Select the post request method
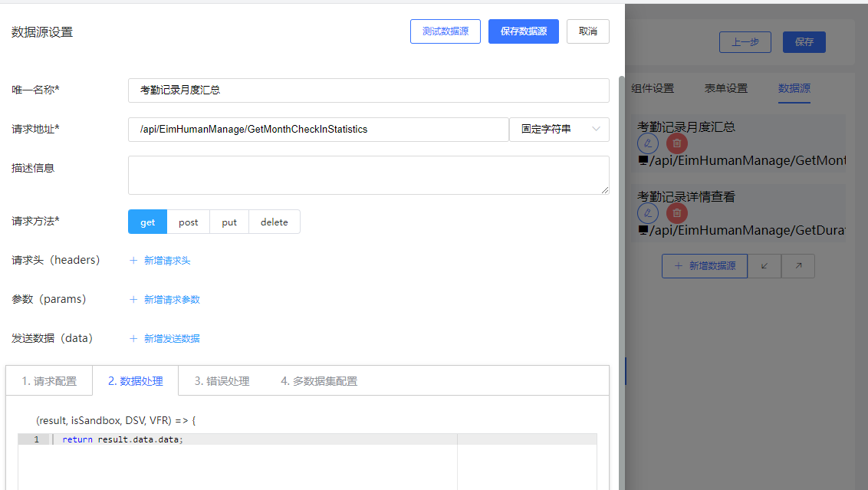 click(x=188, y=222)
